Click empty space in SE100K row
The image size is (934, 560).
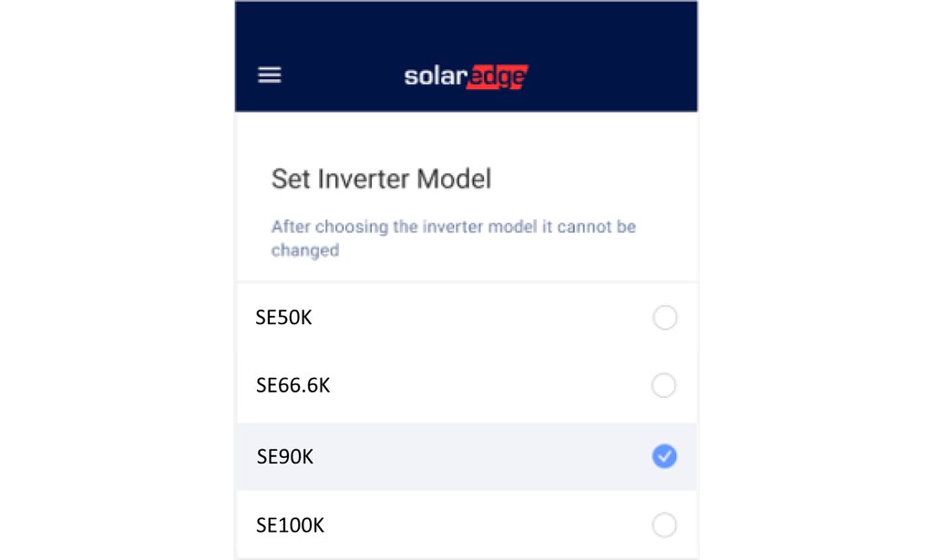coord(483,525)
